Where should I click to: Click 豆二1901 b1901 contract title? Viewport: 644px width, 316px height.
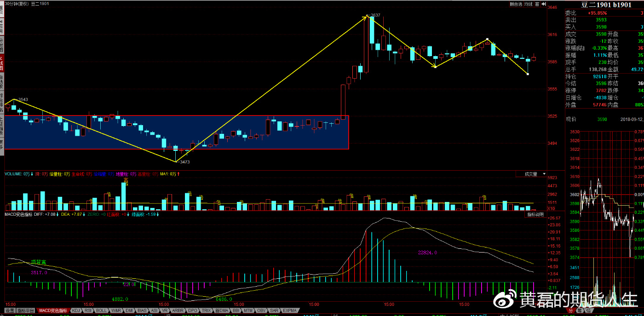[606, 5]
